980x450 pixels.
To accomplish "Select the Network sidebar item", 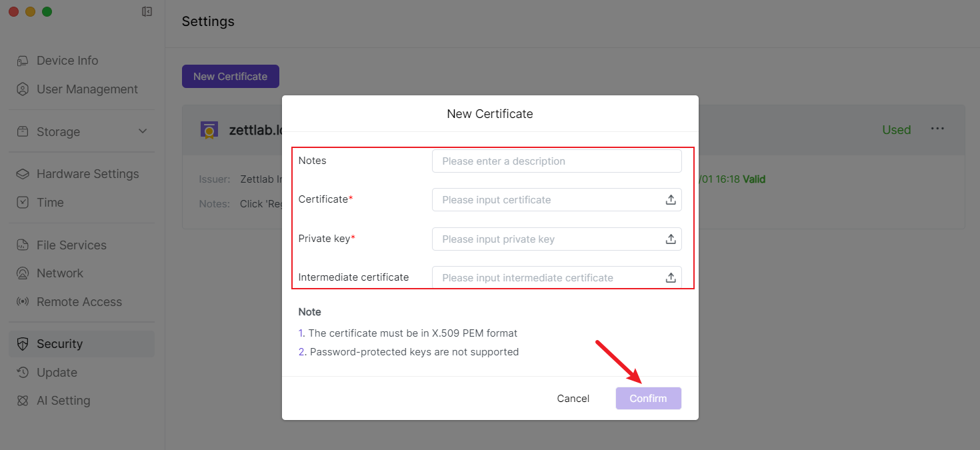I will pos(60,273).
